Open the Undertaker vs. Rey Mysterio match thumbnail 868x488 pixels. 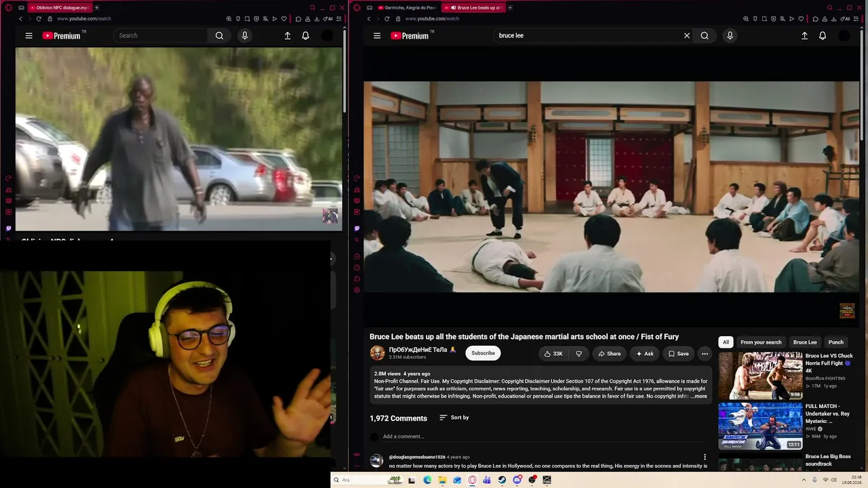pos(760,426)
